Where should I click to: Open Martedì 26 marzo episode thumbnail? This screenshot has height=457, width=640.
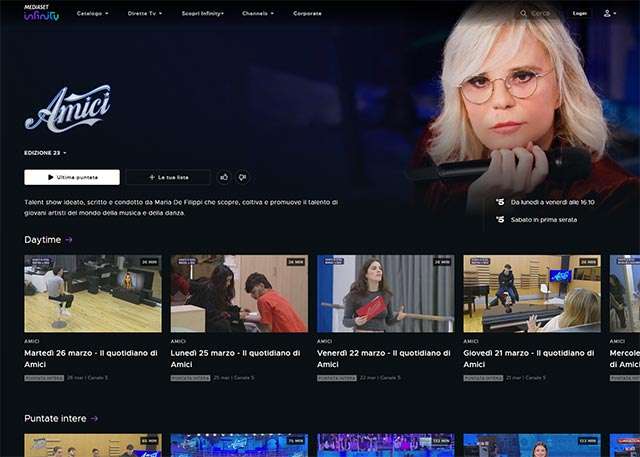point(93,294)
